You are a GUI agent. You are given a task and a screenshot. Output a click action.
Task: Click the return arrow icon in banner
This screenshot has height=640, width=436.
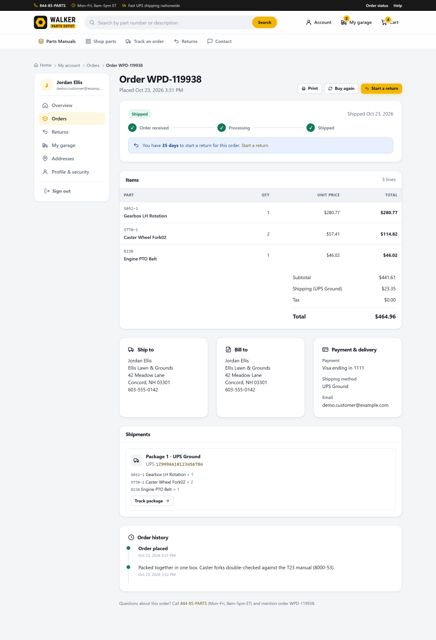coord(136,145)
